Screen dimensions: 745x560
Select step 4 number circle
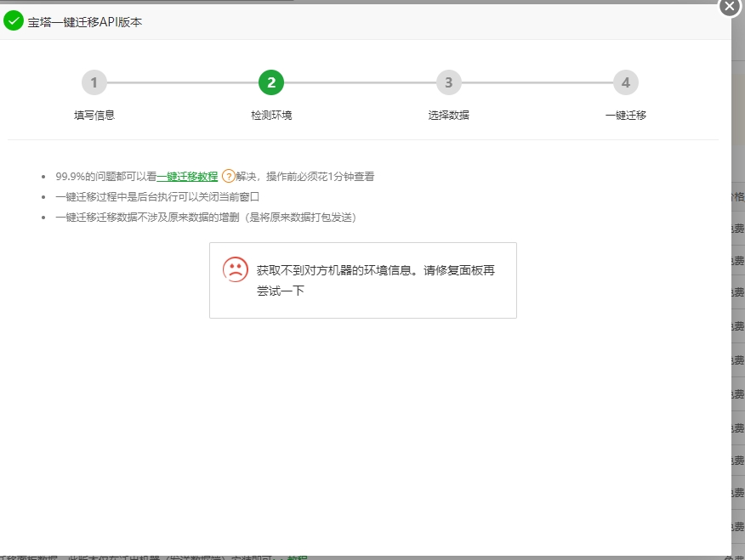tap(626, 82)
